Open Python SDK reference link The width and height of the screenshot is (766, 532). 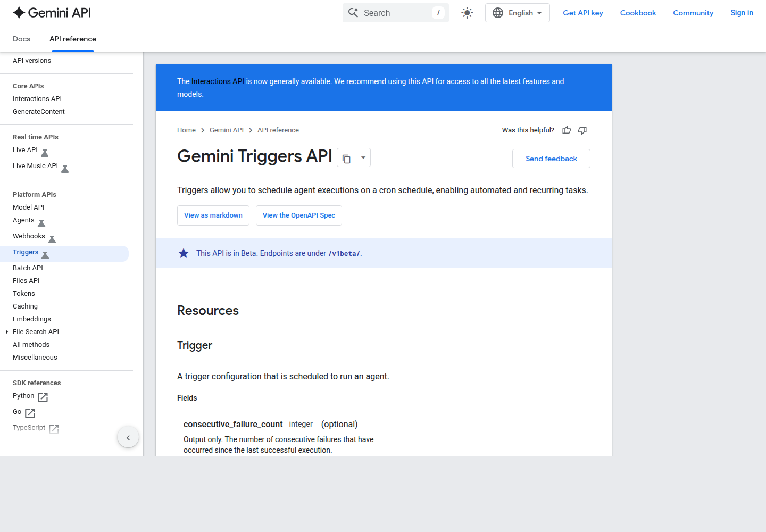click(x=23, y=396)
